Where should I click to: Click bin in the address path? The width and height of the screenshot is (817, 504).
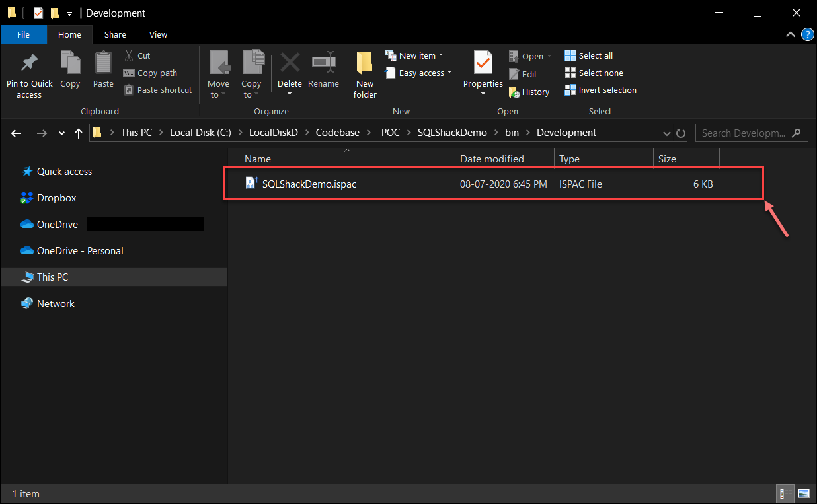point(512,133)
